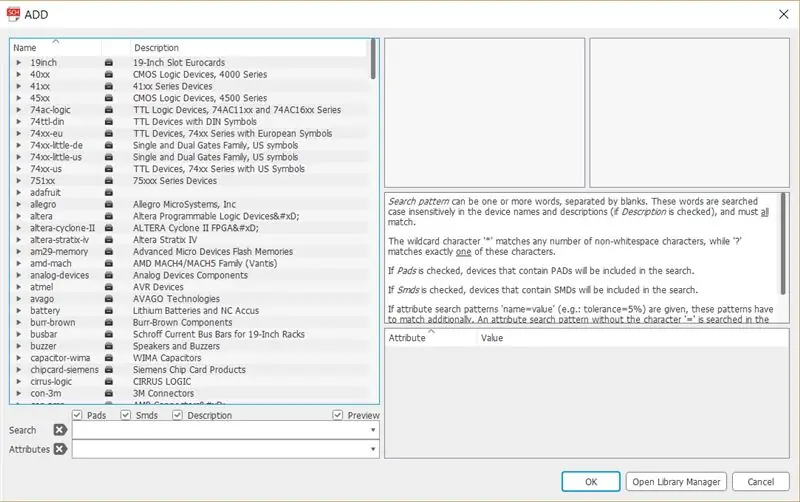This screenshot has height=502, width=800.
Task: Click the library icon in the avago row
Action: tap(109, 299)
